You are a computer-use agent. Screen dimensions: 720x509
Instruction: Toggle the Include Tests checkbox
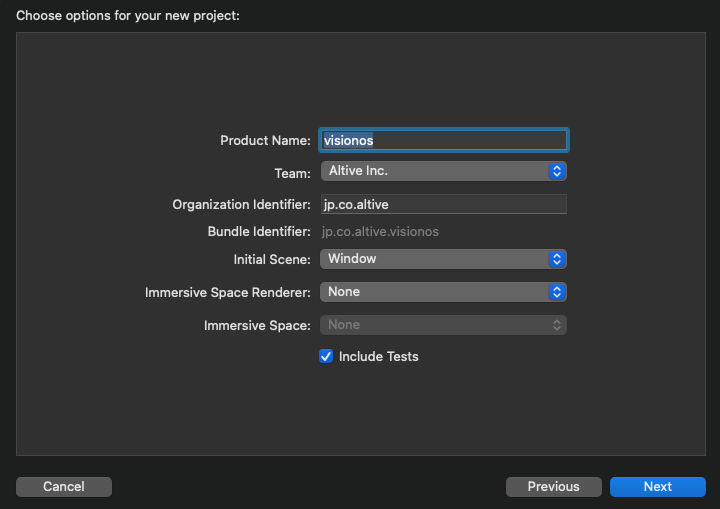click(326, 356)
